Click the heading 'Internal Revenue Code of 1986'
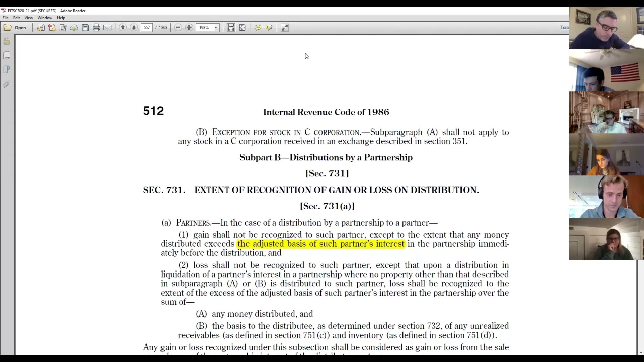This screenshot has width=644, height=362. pyautogui.click(x=326, y=112)
